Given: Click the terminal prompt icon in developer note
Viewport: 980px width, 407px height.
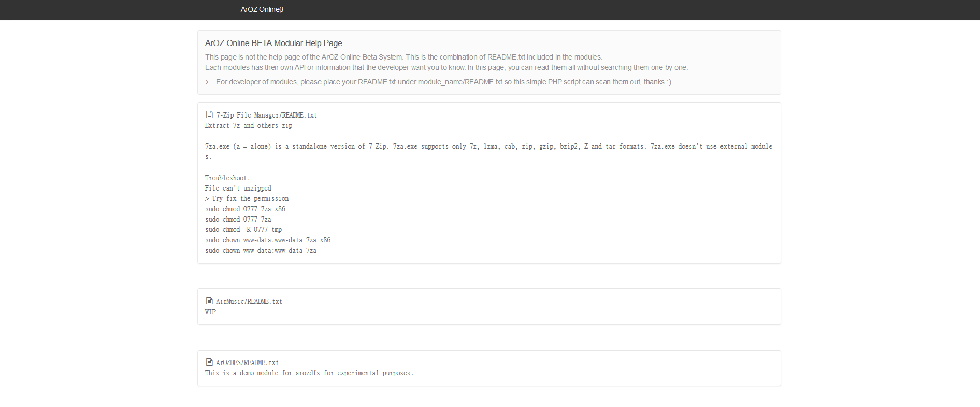Looking at the screenshot, I should click(x=209, y=82).
